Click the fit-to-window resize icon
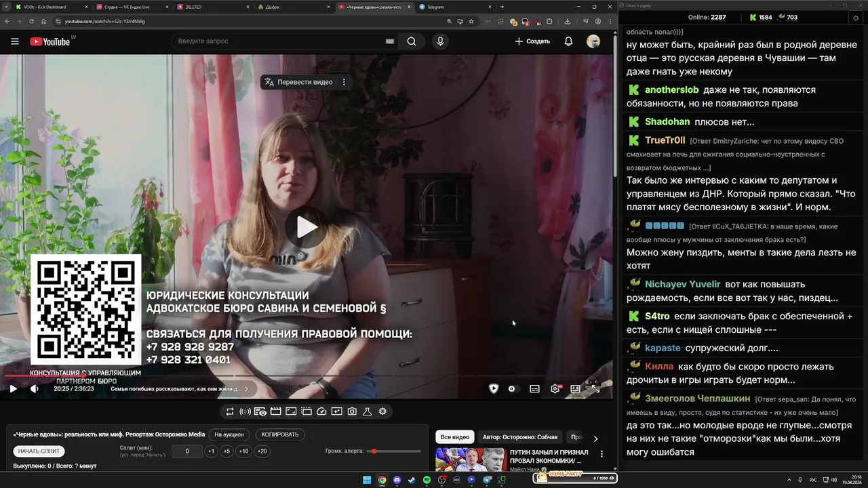Screen dimensions: 868x488 coord(291,411)
